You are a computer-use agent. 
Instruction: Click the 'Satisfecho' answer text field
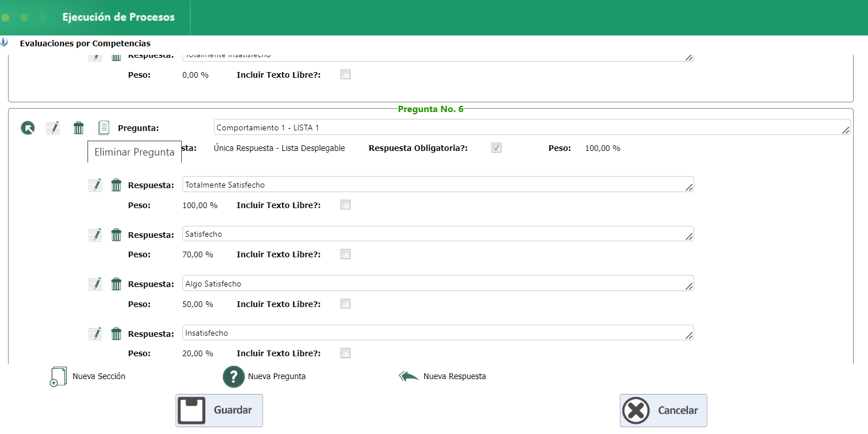[x=438, y=234]
